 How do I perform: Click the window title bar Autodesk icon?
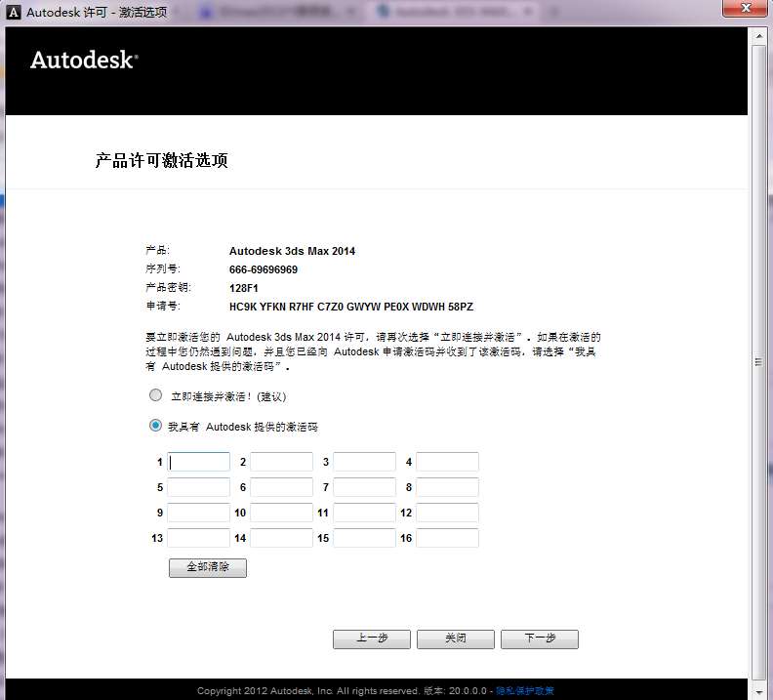pyautogui.click(x=14, y=13)
